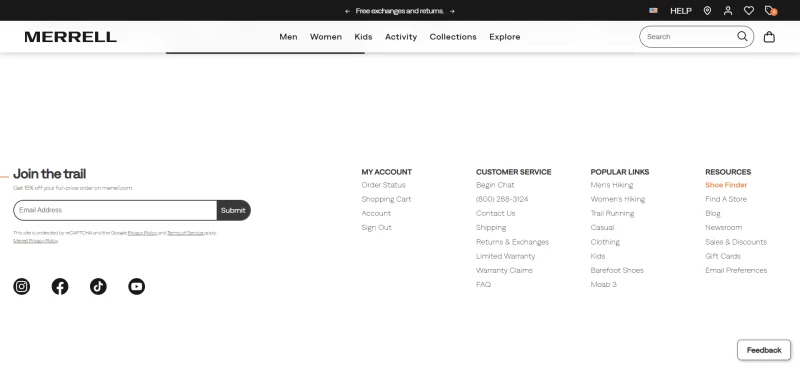The image size is (800, 366).
Task: Open Merrell Privacy Policy link
Action: click(x=36, y=241)
